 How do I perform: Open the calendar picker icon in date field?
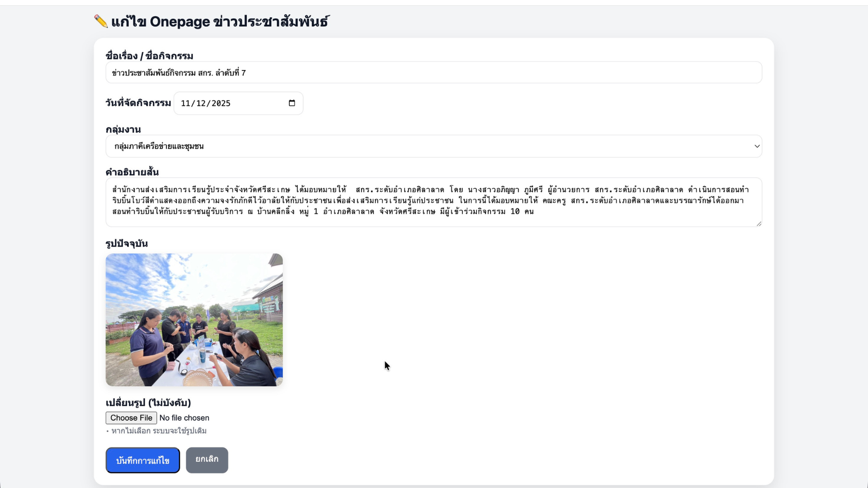pyautogui.click(x=292, y=103)
